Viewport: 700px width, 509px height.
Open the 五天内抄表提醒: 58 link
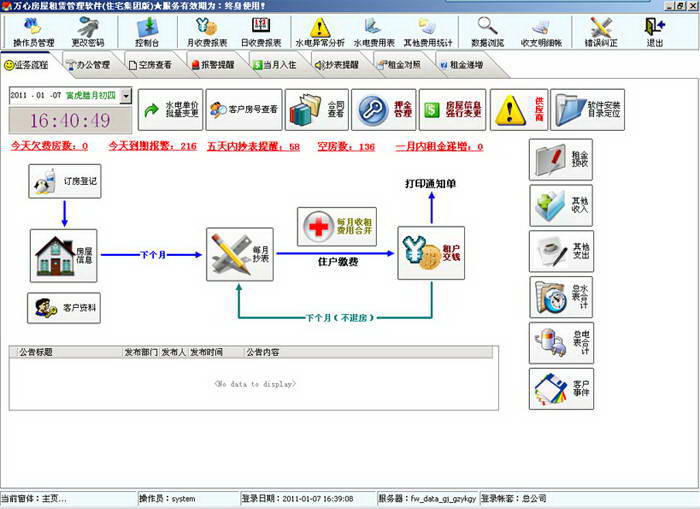(x=253, y=146)
